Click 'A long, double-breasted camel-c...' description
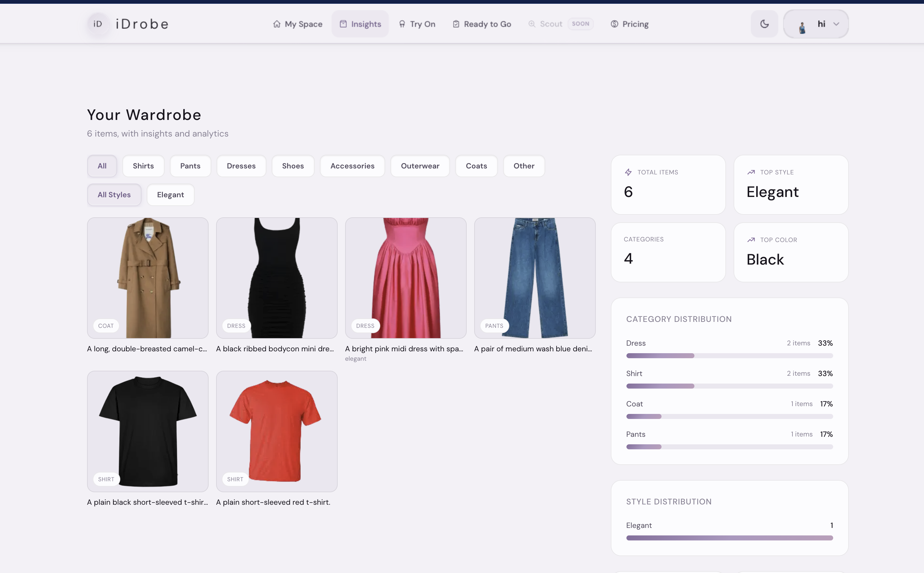Viewport: 924px width, 573px height. pyautogui.click(x=147, y=348)
